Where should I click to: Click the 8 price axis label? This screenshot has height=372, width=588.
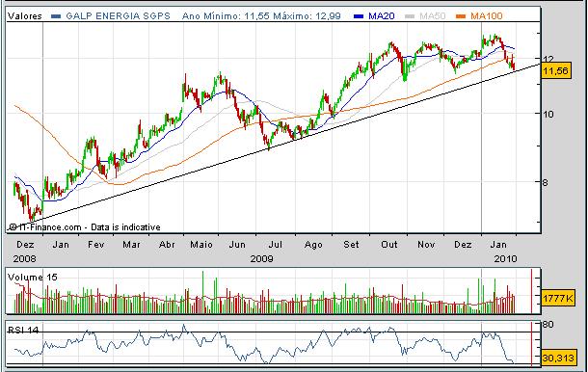[x=545, y=182]
